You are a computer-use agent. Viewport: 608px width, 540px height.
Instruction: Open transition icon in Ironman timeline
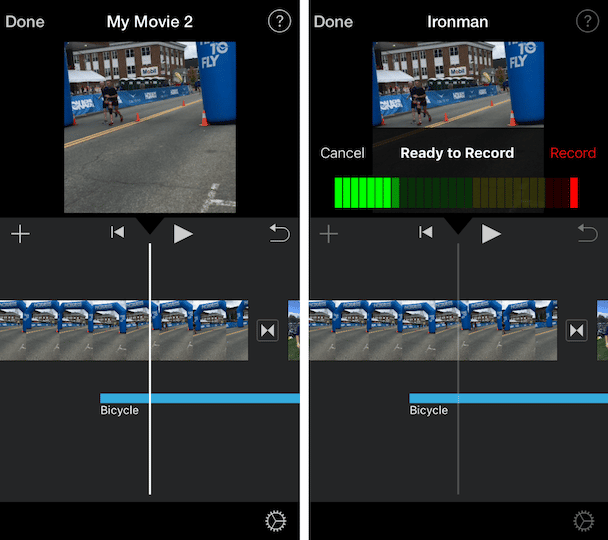coord(576,330)
